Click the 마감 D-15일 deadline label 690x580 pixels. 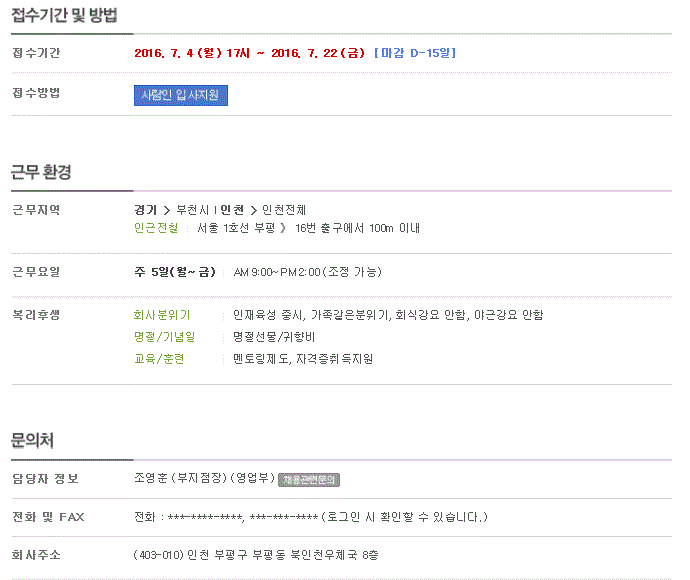414,52
